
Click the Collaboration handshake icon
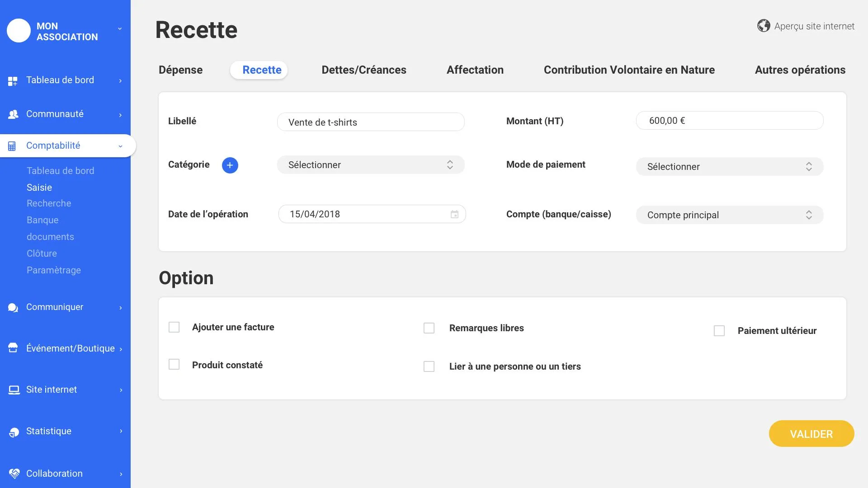(x=14, y=474)
